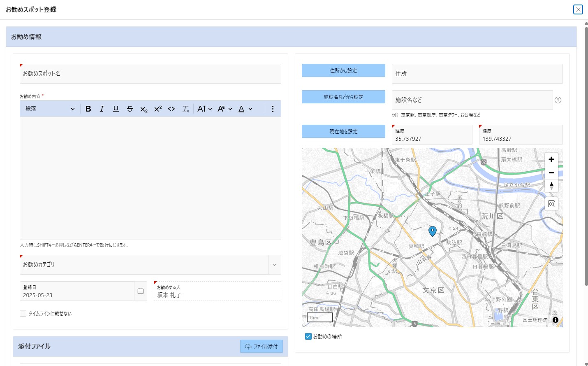Open font size dropdown
This screenshot has height=366, width=588.
tap(205, 109)
